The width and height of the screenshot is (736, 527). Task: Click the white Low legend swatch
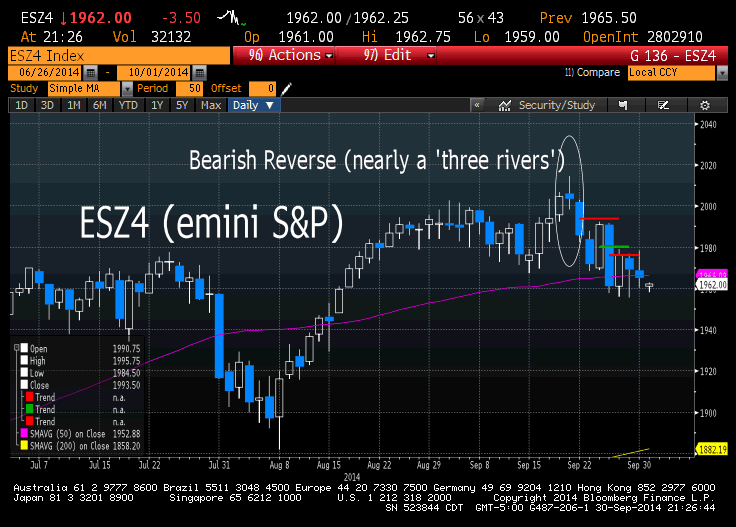pos(24,373)
